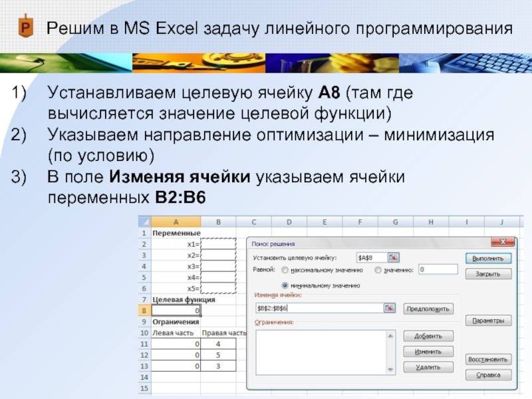Close the Поиск решения dialog
The image size is (532, 399).
pyautogui.click(x=503, y=242)
